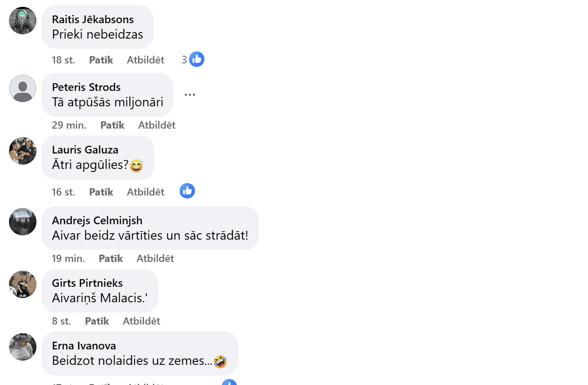Click like reaction icon under Lauris Galuza comment

187,191
